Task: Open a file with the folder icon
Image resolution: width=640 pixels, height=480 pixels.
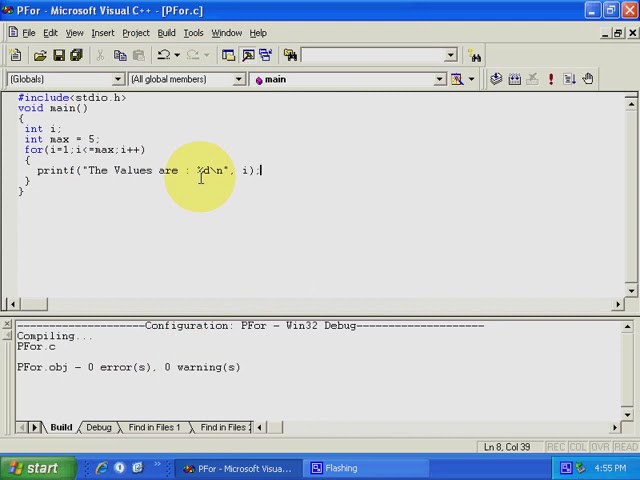Action: [40, 55]
